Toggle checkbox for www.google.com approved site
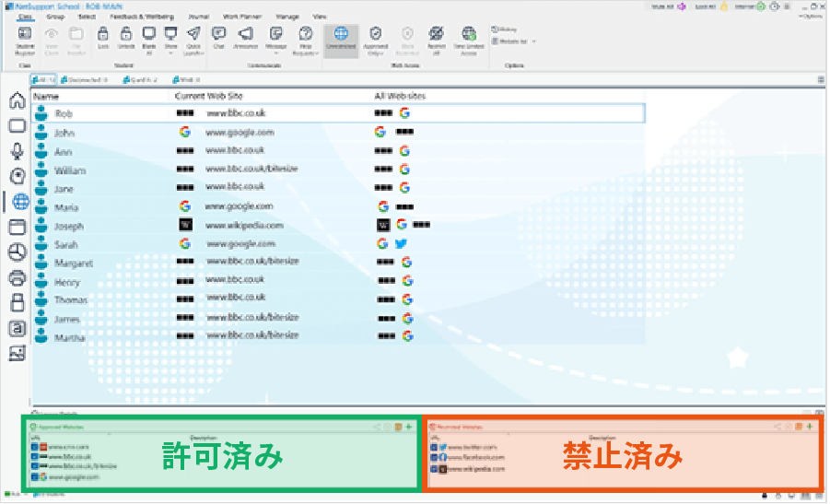830x504 pixels. pyautogui.click(x=35, y=477)
